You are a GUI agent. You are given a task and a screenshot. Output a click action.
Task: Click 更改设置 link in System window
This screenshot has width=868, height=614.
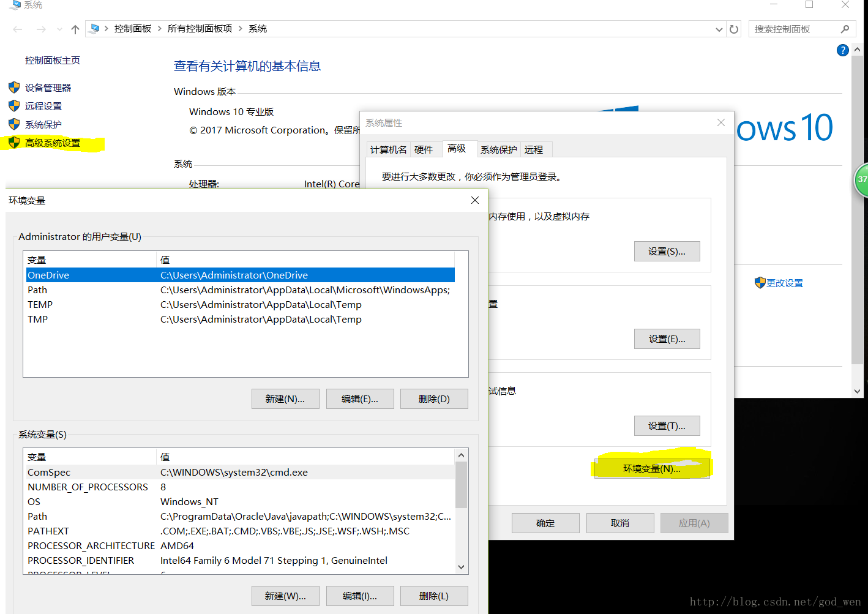(x=785, y=283)
